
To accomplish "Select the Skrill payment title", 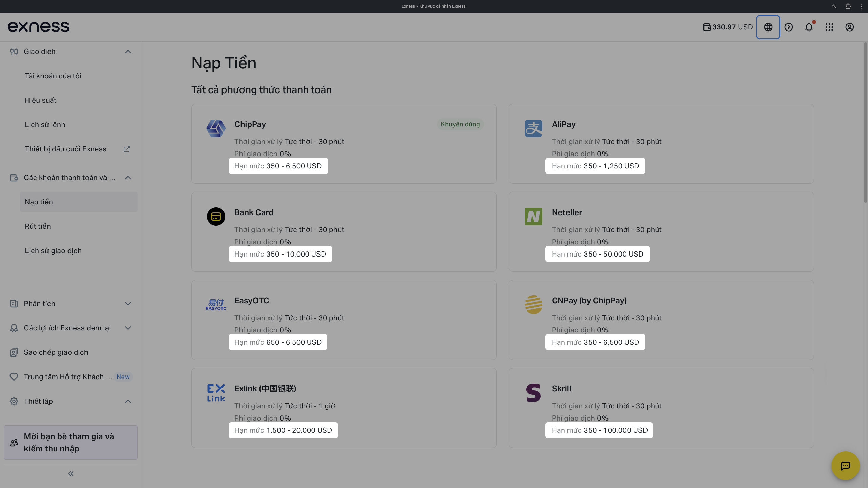I will point(561,389).
